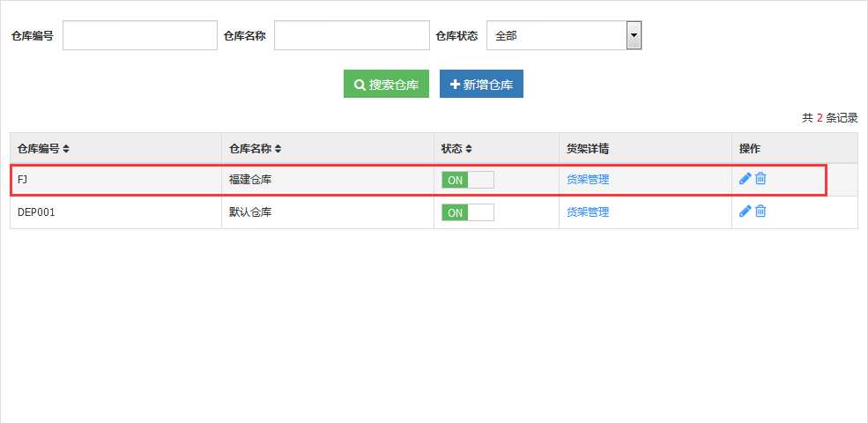Sort by 仓库名称 column arrows
The image size is (868, 423).
278,148
